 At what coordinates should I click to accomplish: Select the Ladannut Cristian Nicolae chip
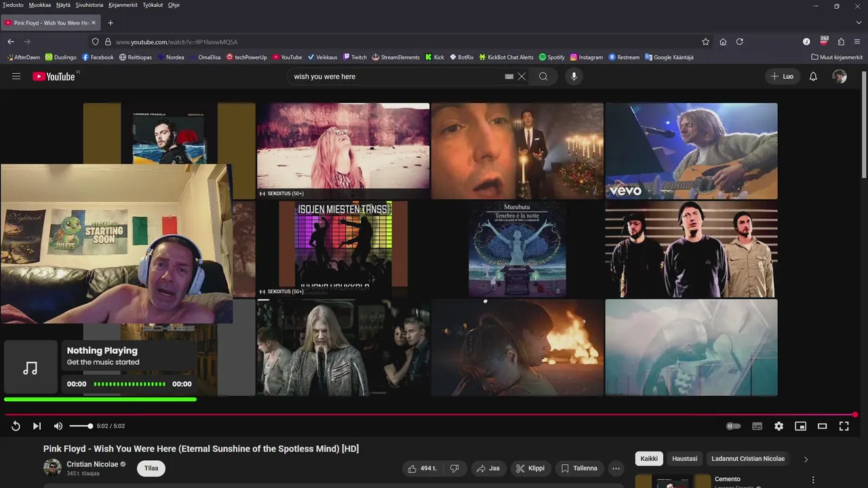[x=748, y=459]
